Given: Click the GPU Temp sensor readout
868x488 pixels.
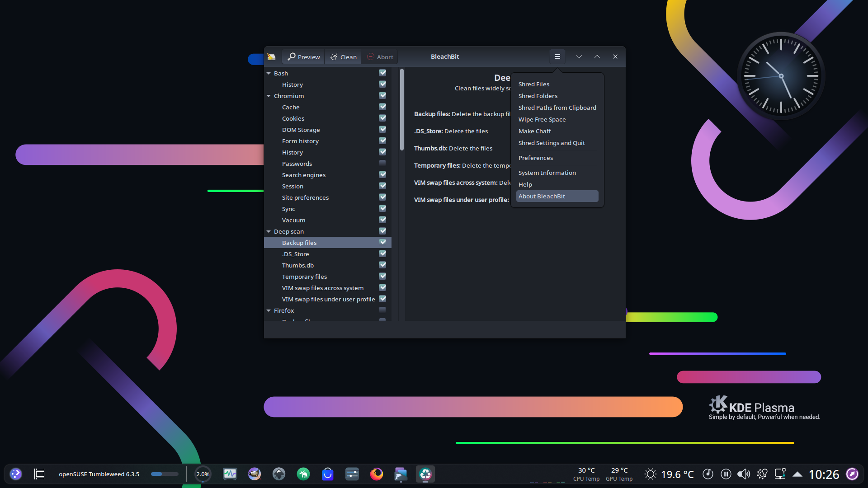Looking at the screenshot, I should pyautogui.click(x=619, y=474).
